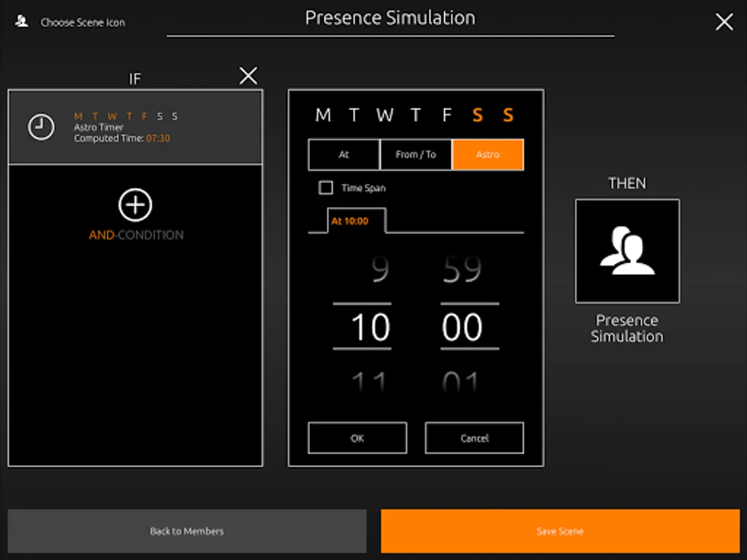Viewport: 747px width, 560px height.
Task: Pick minute 01 in the time wheel
Action: coord(462,381)
